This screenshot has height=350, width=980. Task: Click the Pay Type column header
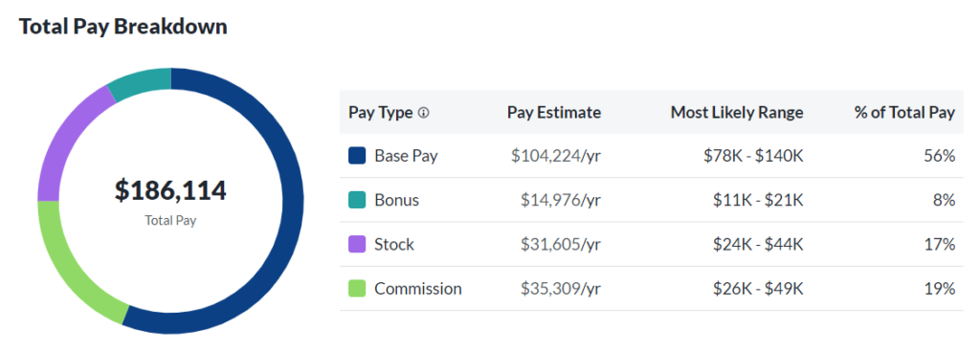click(381, 113)
